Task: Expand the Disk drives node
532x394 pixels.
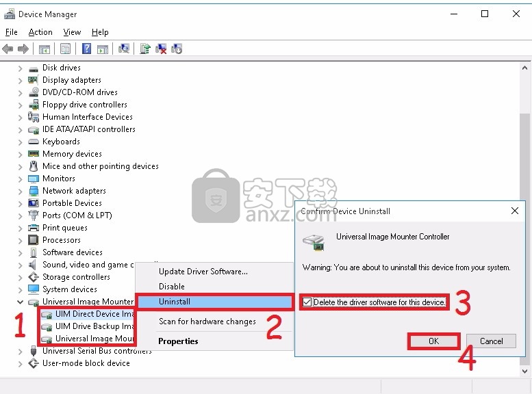Action: point(20,68)
